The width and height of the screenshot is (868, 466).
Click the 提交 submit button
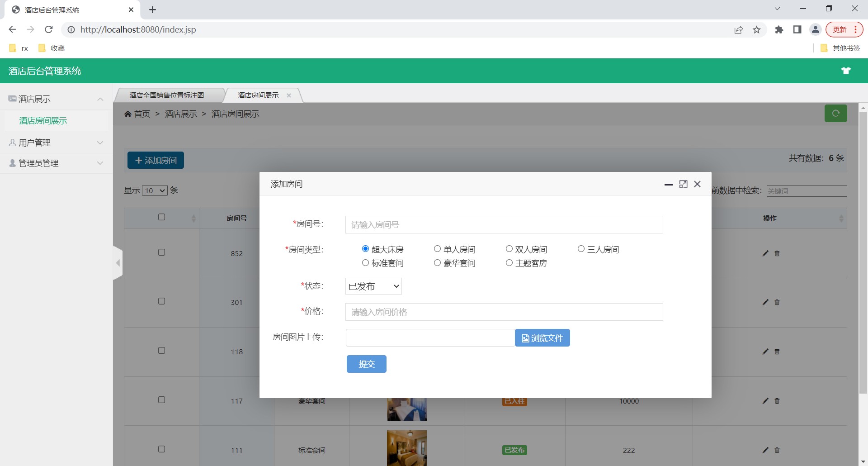pos(366,364)
